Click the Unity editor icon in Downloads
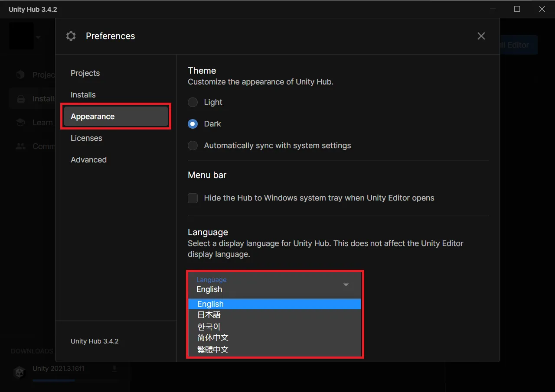 (x=19, y=373)
